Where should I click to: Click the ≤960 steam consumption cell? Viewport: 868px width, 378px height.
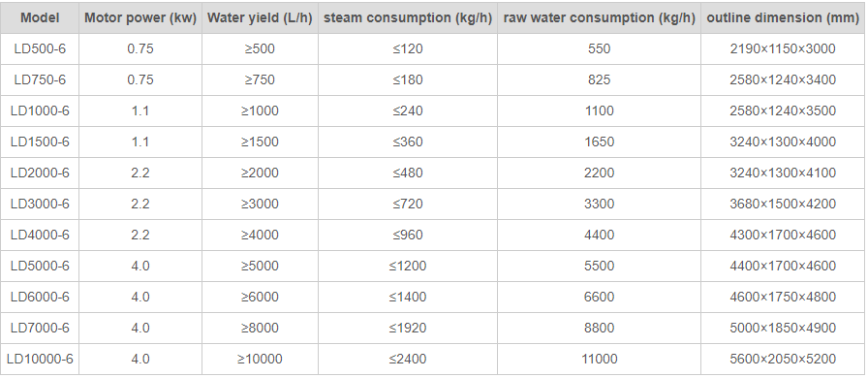tap(408, 235)
